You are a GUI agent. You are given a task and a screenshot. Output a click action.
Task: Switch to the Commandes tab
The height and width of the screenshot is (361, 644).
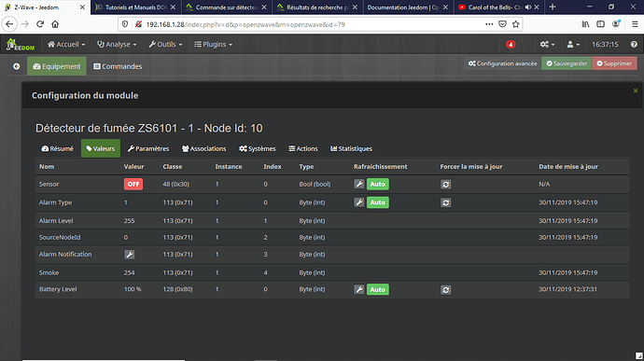pos(118,66)
